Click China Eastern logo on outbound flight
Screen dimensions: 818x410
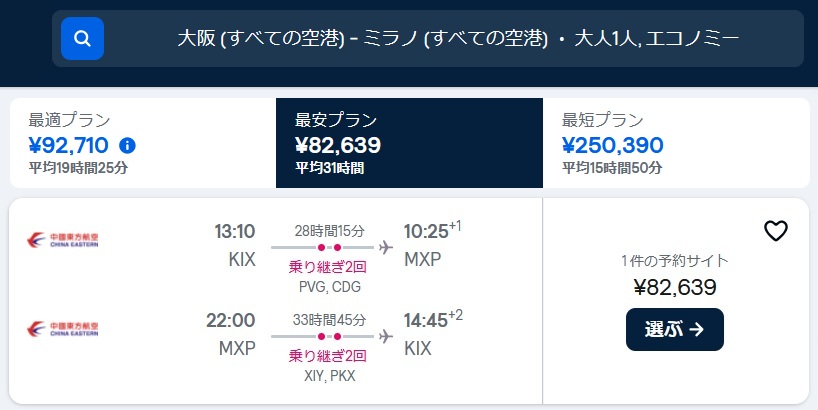tap(63, 240)
